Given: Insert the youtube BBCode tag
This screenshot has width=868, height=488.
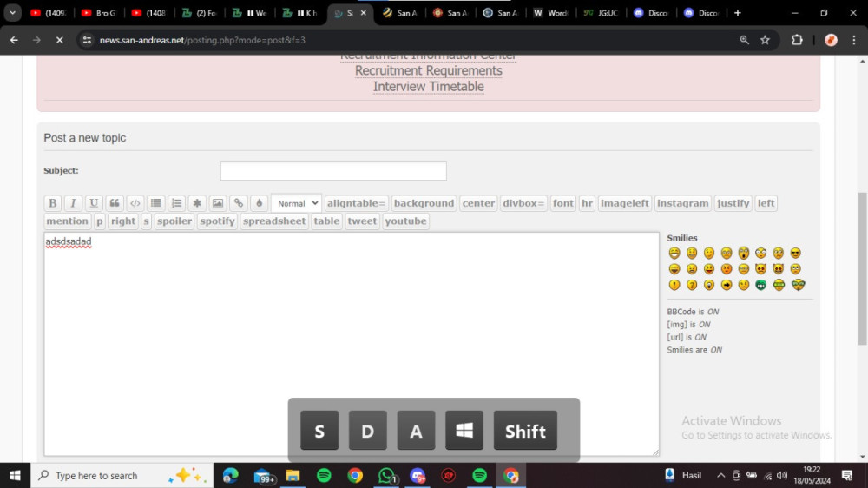Looking at the screenshot, I should click(x=405, y=221).
